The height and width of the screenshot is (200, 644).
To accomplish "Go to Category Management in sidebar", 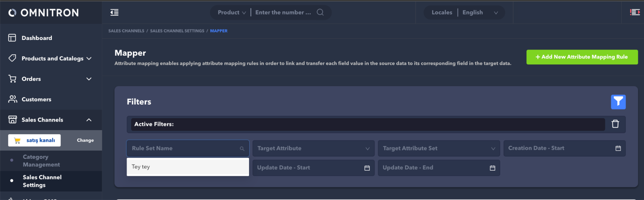I will 41,161.
